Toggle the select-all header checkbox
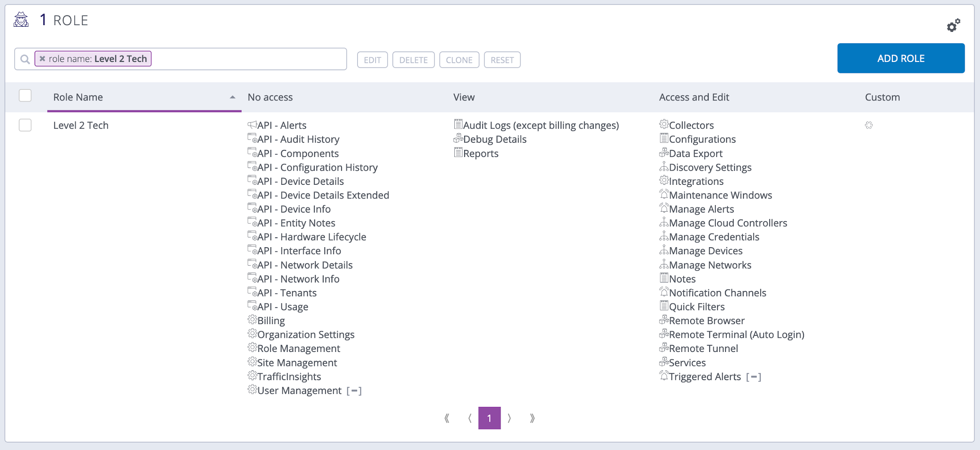Viewport: 980px width, 450px height. pyautogui.click(x=25, y=96)
